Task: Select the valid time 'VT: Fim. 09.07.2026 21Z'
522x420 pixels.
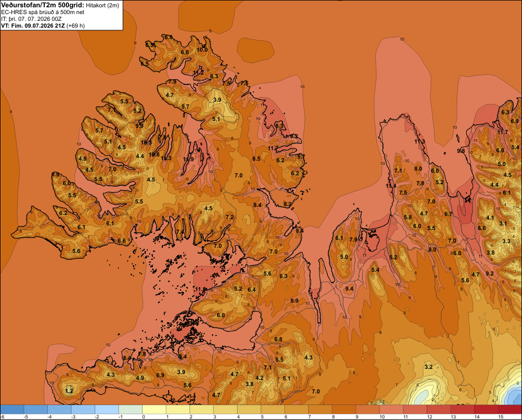Action: tap(33, 26)
